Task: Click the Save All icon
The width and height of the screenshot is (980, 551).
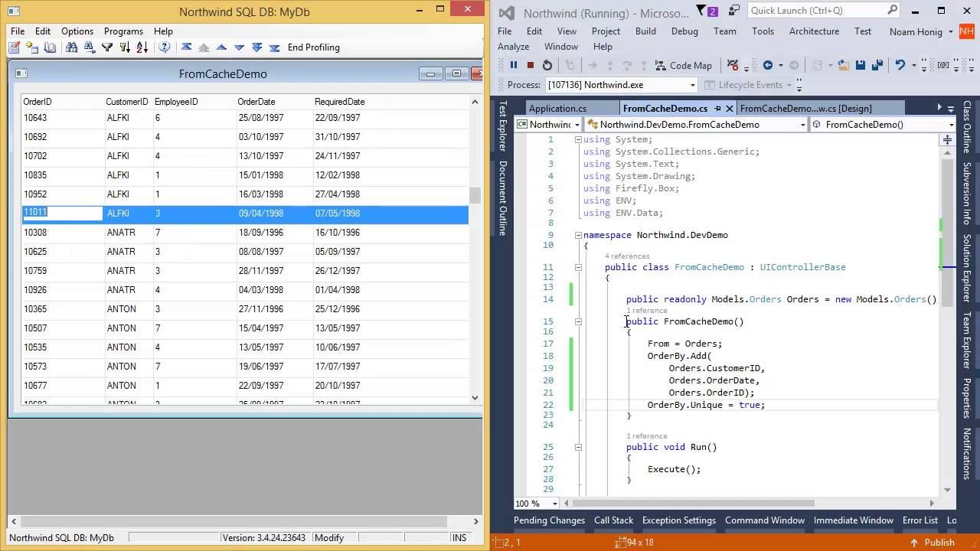Action: click(877, 65)
